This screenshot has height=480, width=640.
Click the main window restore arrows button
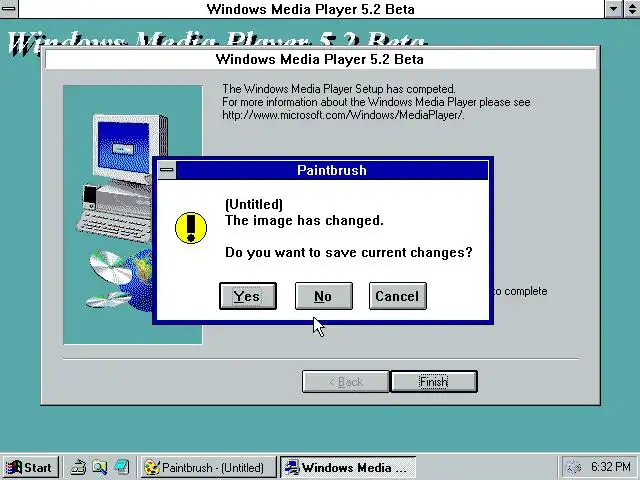click(631, 9)
